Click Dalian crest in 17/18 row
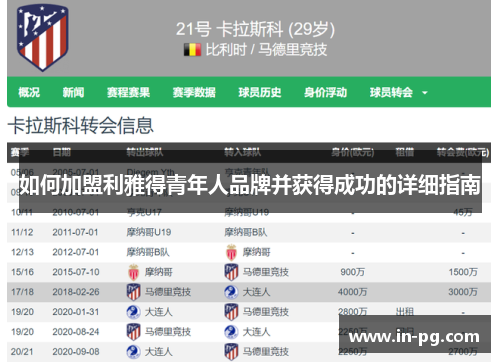The image size is (500, 362). click(x=231, y=292)
